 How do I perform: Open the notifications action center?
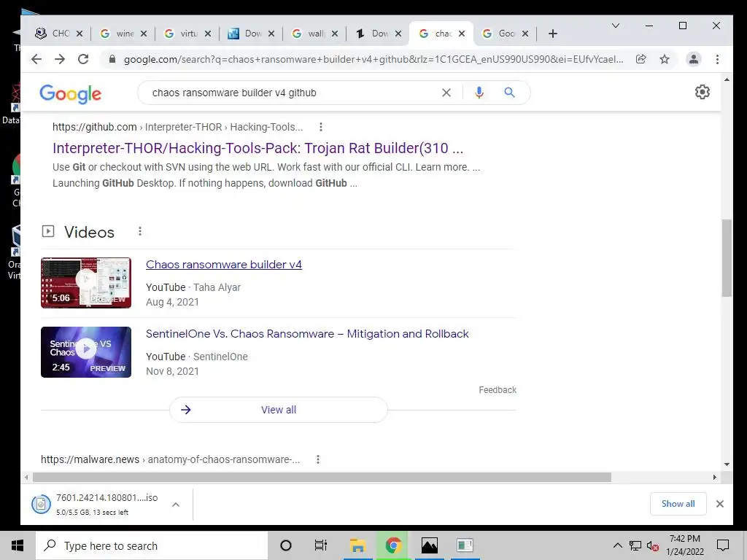[x=723, y=545]
